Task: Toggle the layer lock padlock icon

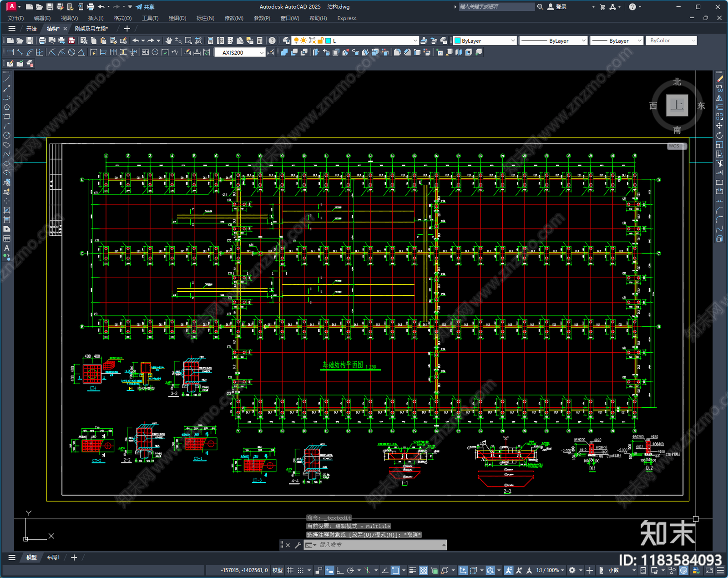Action: tap(320, 41)
